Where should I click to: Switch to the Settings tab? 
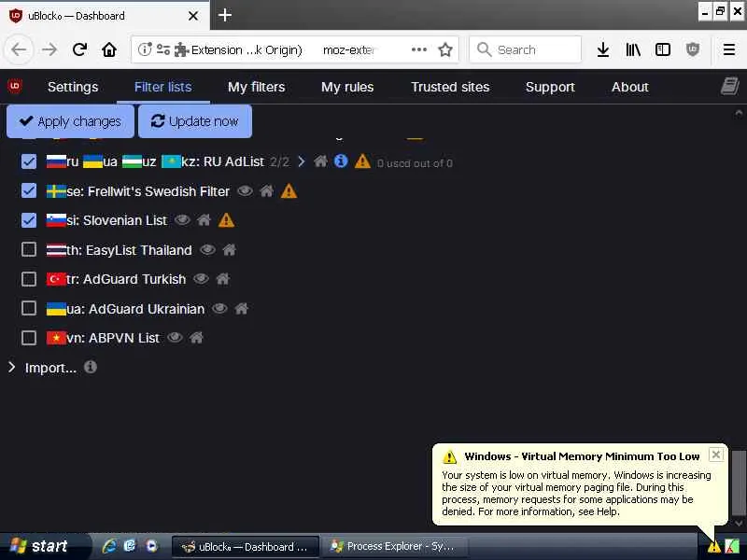(x=73, y=87)
